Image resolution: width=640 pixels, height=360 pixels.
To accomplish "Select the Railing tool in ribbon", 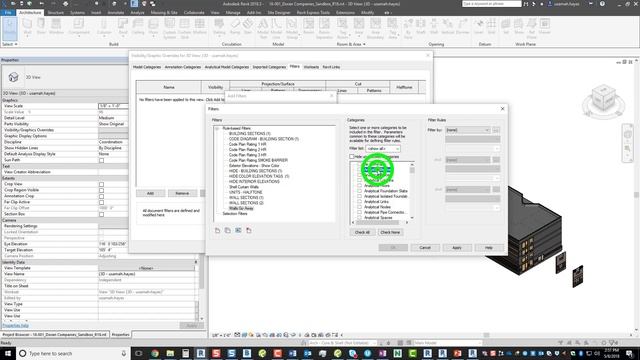I will (219, 27).
